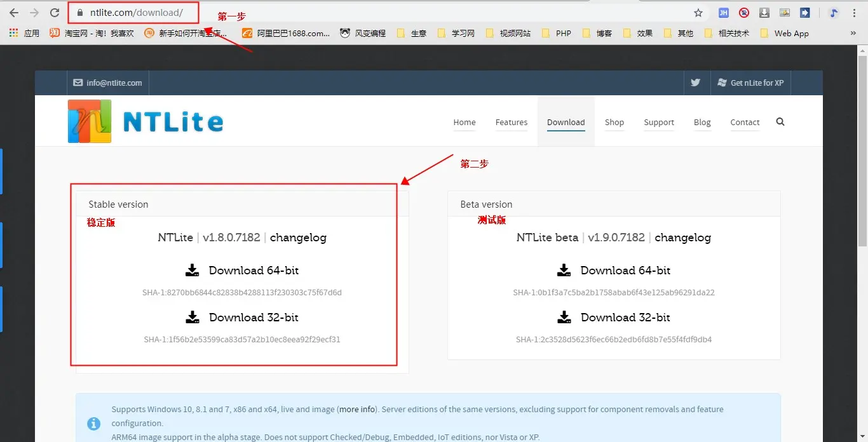Image resolution: width=868 pixels, height=442 pixels.
Task: Click the browser back arrow
Action: pos(14,13)
